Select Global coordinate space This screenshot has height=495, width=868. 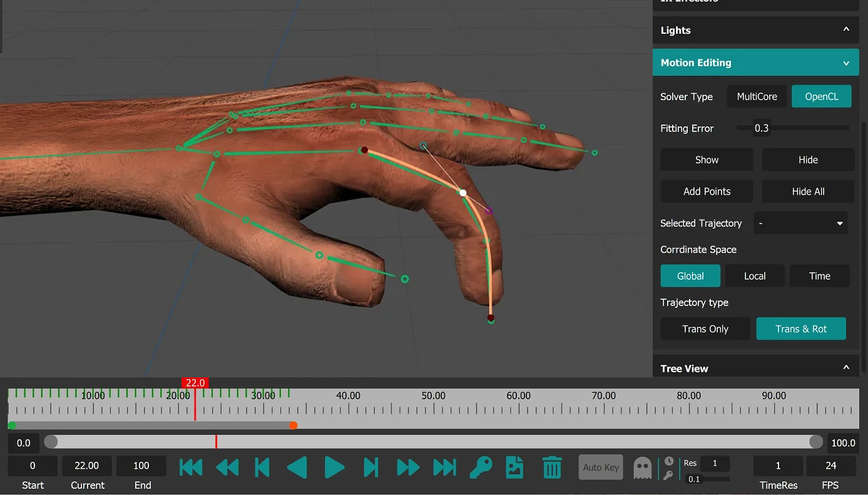click(690, 276)
